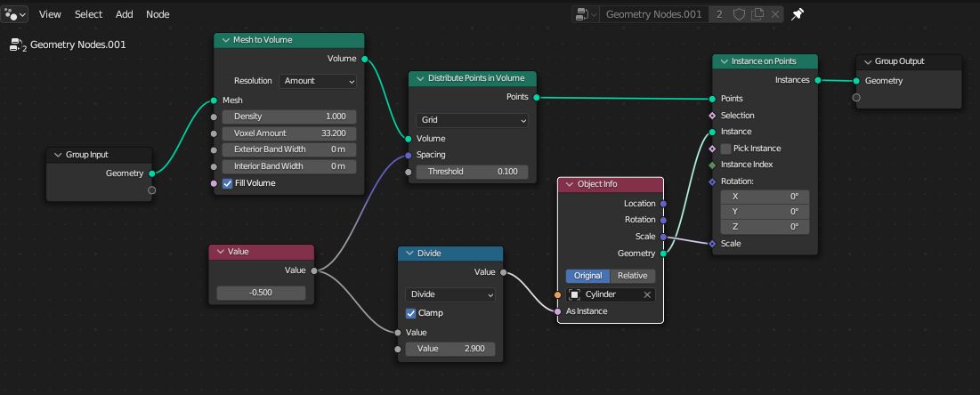The image size is (980, 395).
Task: Open Resolution Amount dropdown
Action: click(318, 81)
